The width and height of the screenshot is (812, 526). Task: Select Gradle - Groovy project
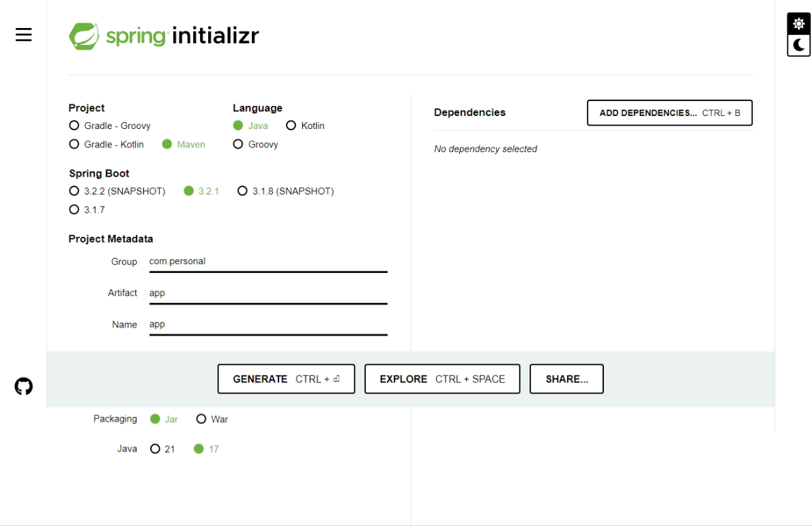point(110,126)
